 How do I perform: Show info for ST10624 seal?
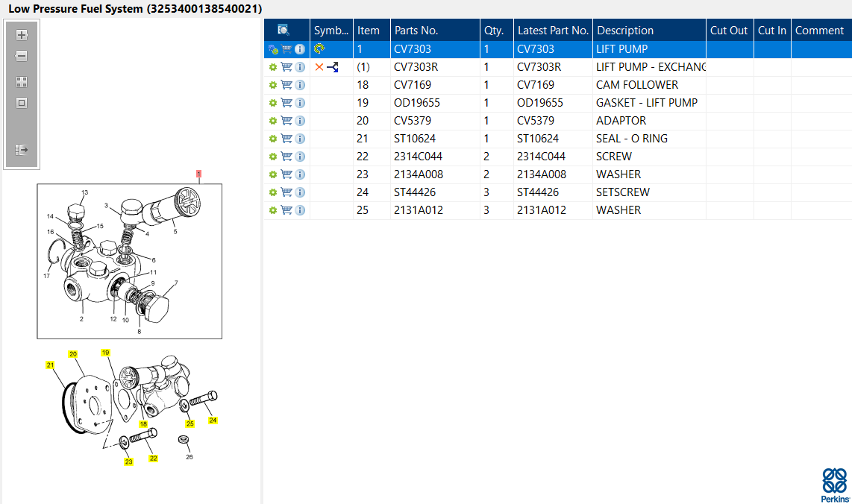click(x=300, y=139)
